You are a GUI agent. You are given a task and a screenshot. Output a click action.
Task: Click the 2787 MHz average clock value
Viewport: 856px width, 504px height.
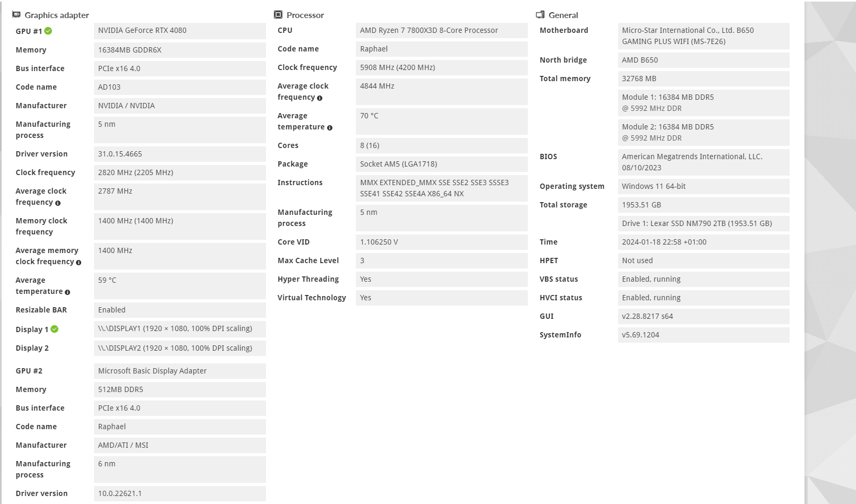click(180, 196)
